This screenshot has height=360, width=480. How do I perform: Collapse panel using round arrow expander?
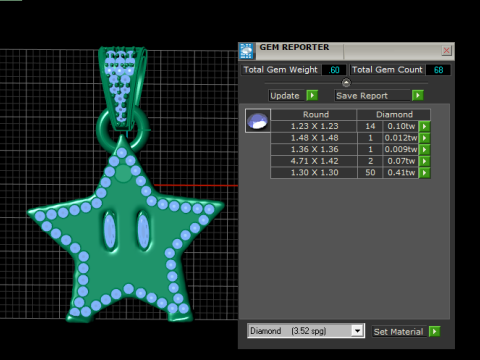tap(346, 82)
